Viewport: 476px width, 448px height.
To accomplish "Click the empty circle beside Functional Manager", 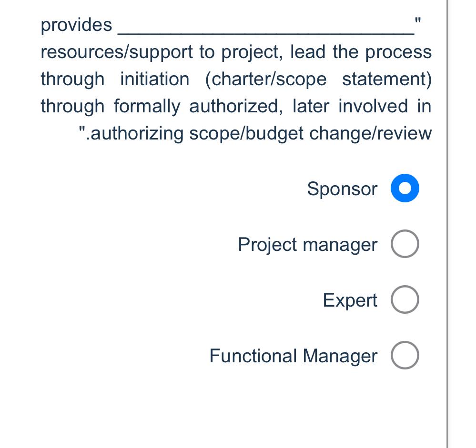I will [x=405, y=355].
